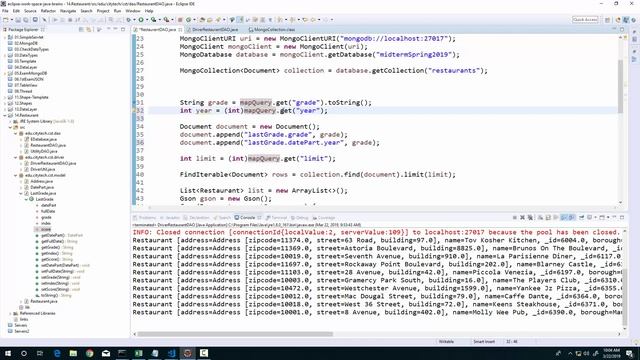Image resolution: width=640 pixels, height=360 pixels.
Task: Open the Declaration view tab
Action: (197, 218)
